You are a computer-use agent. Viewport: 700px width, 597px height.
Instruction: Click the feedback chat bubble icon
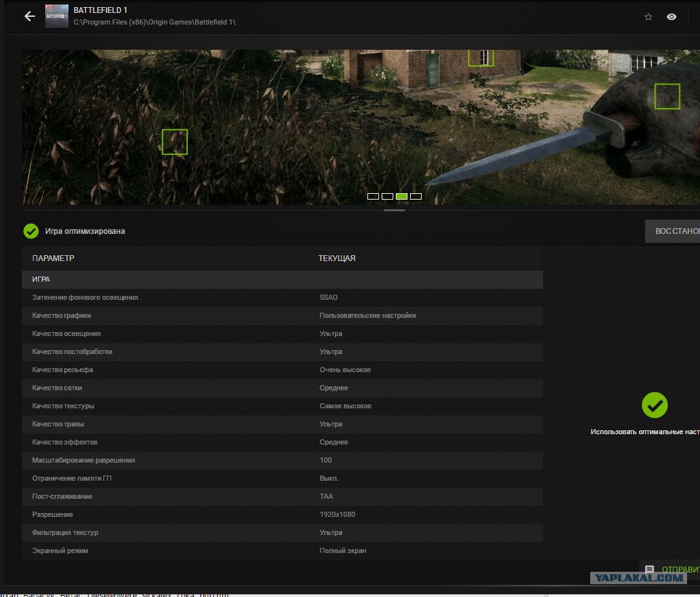point(650,569)
